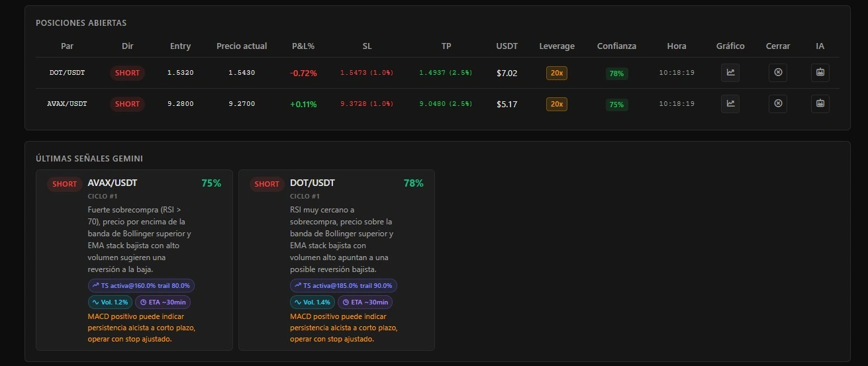The width and height of the screenshot is (868, 366).
Task: Click the +0.11% P&L value
Action: pos(303,104)
